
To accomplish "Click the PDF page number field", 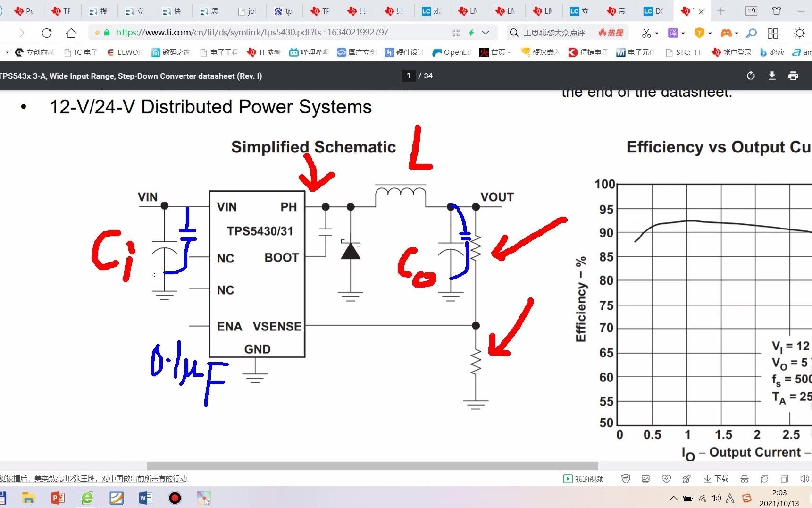I will click(x=408, y=76).
